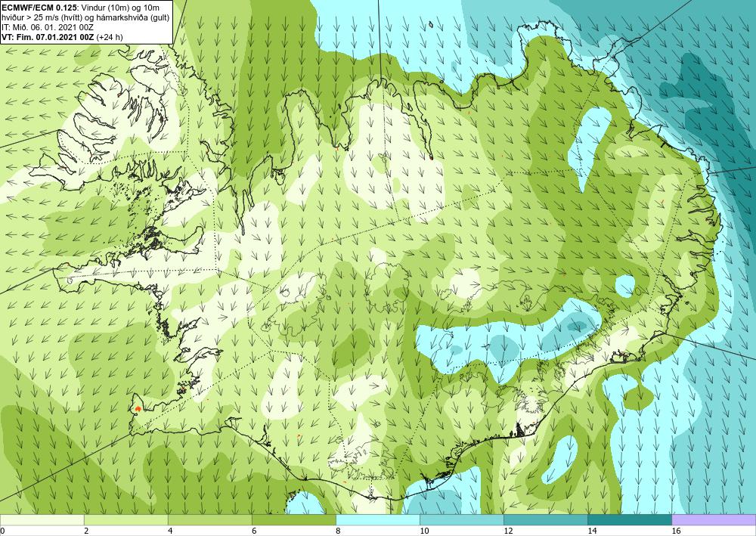Click the legend label '12'
Image resolution: width=756 pixels, height=536 pixels.
(508, 531)
